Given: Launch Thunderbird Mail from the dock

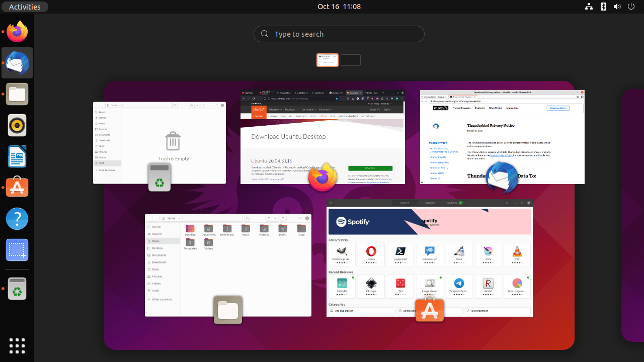Looking at the screenshot, I should coord(17,63).
